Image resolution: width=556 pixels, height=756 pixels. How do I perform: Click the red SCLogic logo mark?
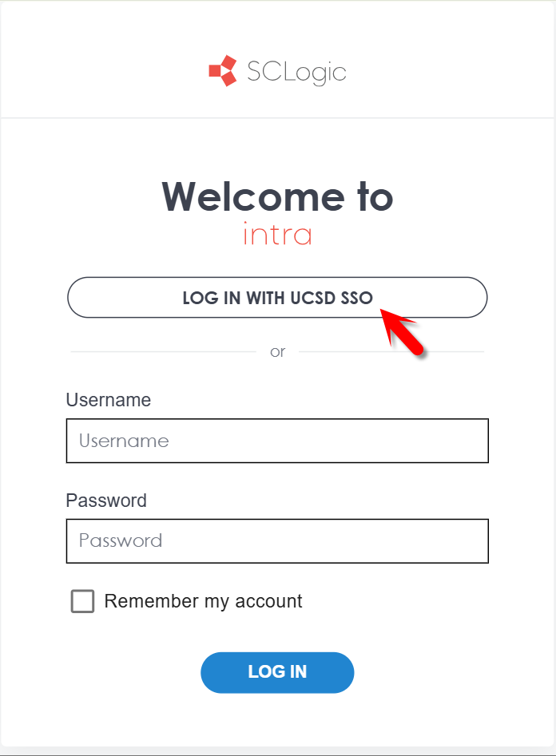click(x=223, y=72)
